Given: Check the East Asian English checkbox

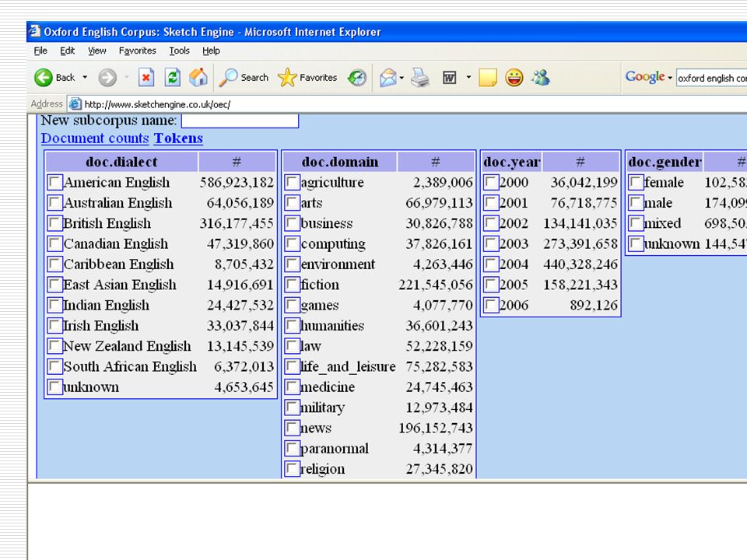Looking at the screenshot, I should pyautogui.click(x=54, y=285).
